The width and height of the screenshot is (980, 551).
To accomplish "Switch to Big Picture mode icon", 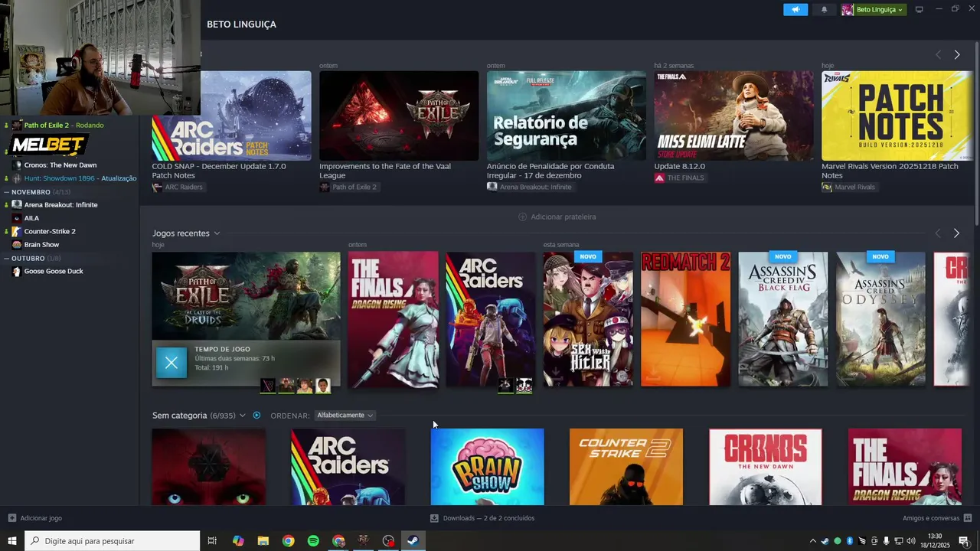I will coord(920,9).
